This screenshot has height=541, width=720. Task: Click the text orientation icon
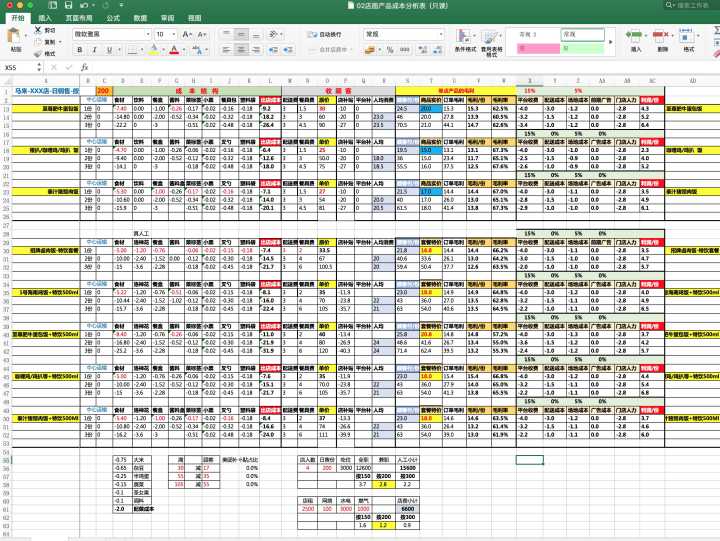click(x=273, y=34)
